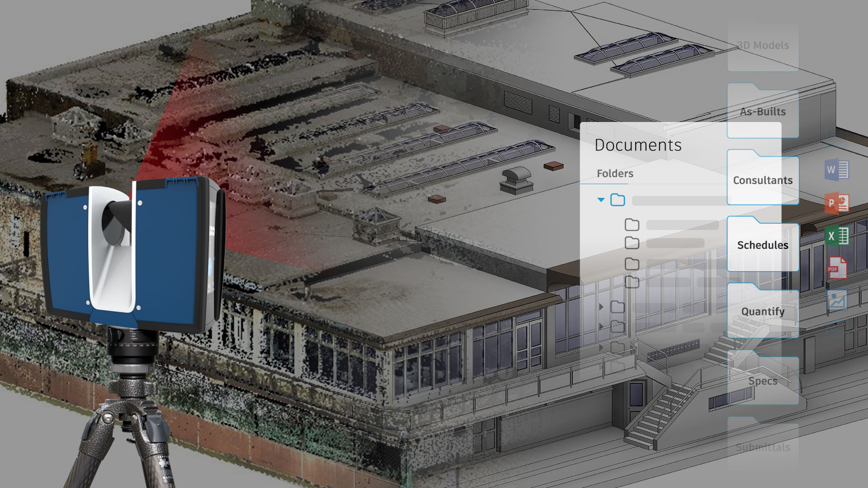Select the Specs folder label
The image size is (868, 488).
(x=762, y=380)
